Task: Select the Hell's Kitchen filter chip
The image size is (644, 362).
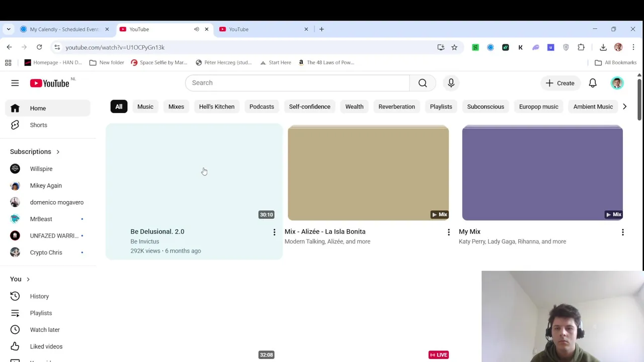Action: (x=217, y=107)
